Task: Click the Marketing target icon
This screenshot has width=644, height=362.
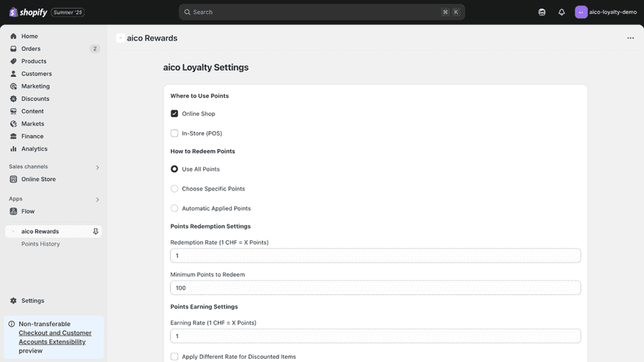Action: click(x=13, y=86)
